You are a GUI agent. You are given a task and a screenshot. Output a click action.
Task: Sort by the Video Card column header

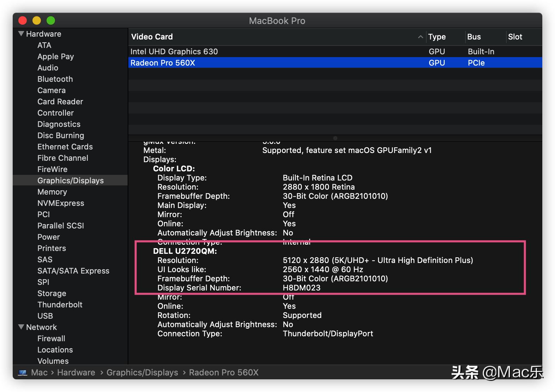click(x=152, y=37)
